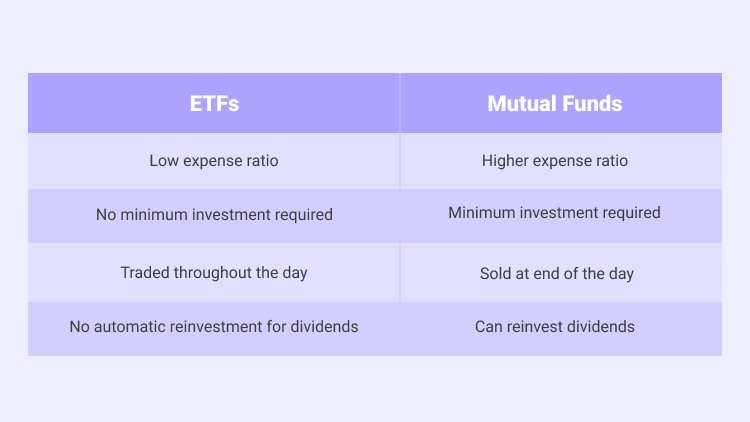Click the word 'Sold' in third row

coord(495,273)
